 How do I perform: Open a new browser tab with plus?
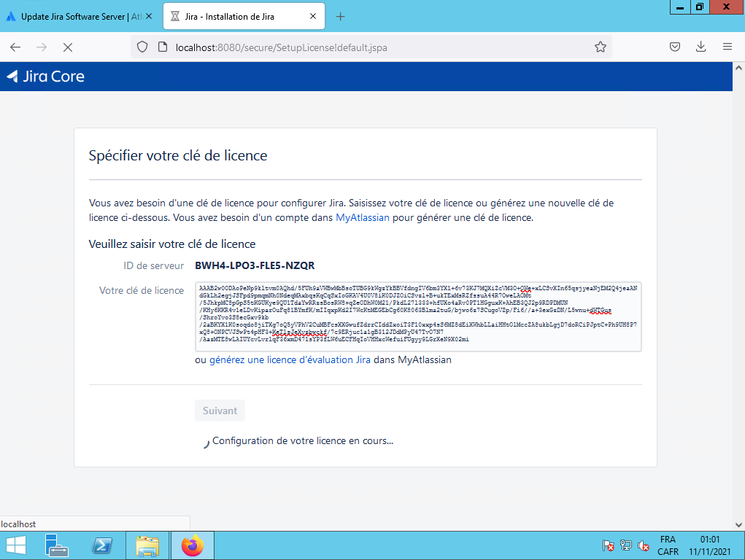[339, 17]
